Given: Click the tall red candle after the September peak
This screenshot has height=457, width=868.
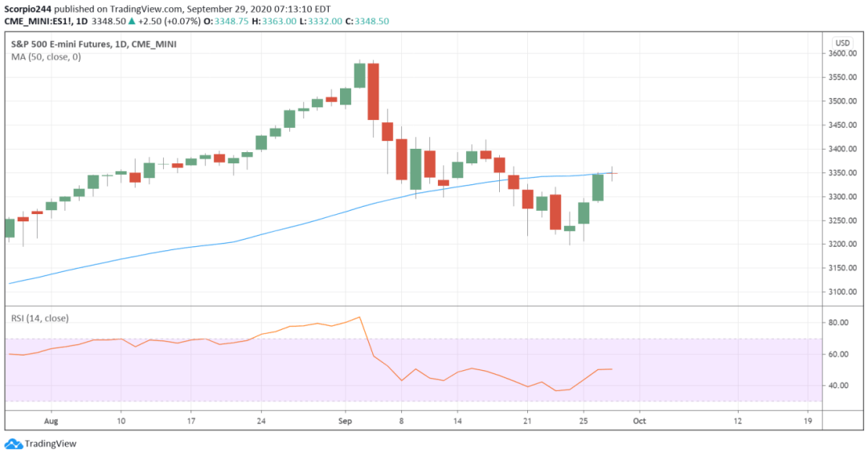Looking at the screenshot, I should coord(373,92).
